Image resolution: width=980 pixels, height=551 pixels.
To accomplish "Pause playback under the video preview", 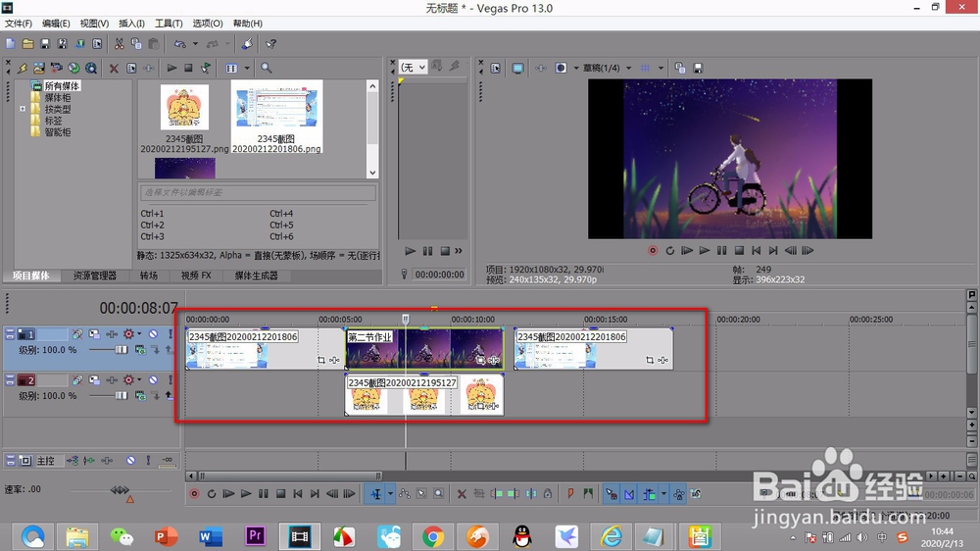I will coord(721,251).
